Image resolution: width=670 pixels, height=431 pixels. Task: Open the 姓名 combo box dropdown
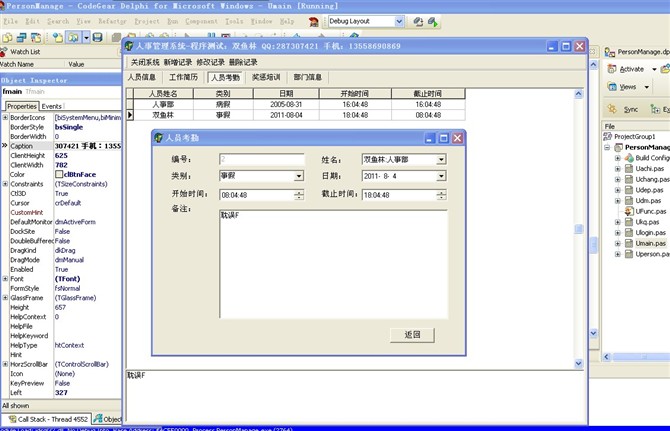[441, 160]
